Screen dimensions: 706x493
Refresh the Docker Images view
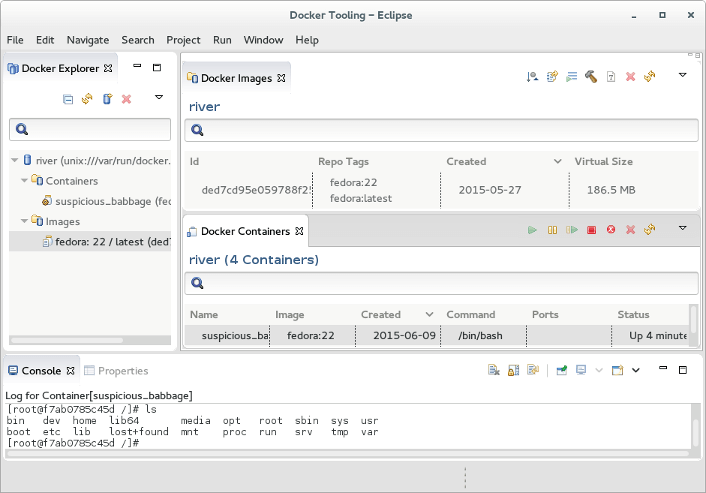[x=650, y=77]
